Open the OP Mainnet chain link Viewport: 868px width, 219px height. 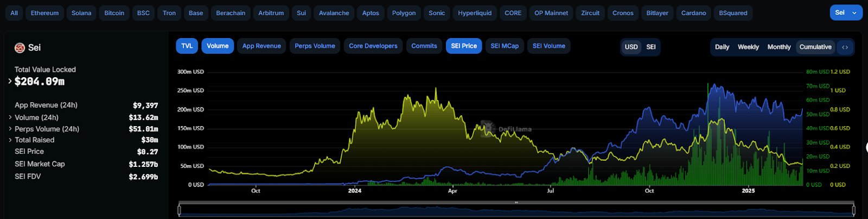[551, 13]
